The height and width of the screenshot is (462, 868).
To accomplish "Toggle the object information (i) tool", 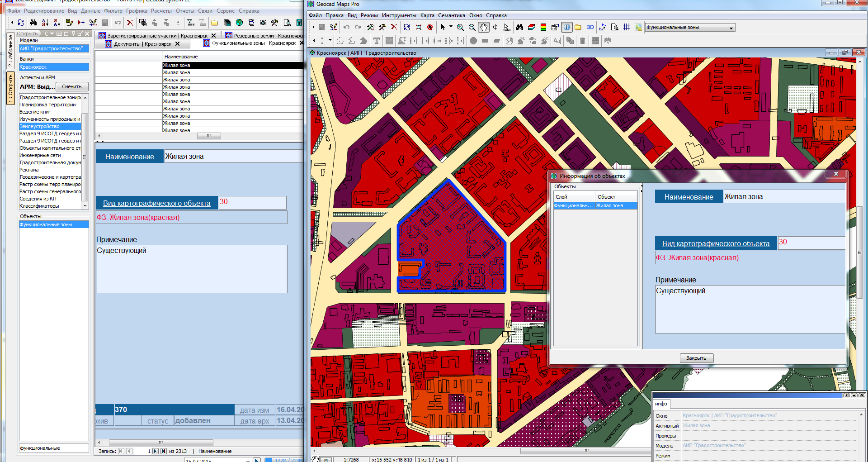I will coord(566,27).
